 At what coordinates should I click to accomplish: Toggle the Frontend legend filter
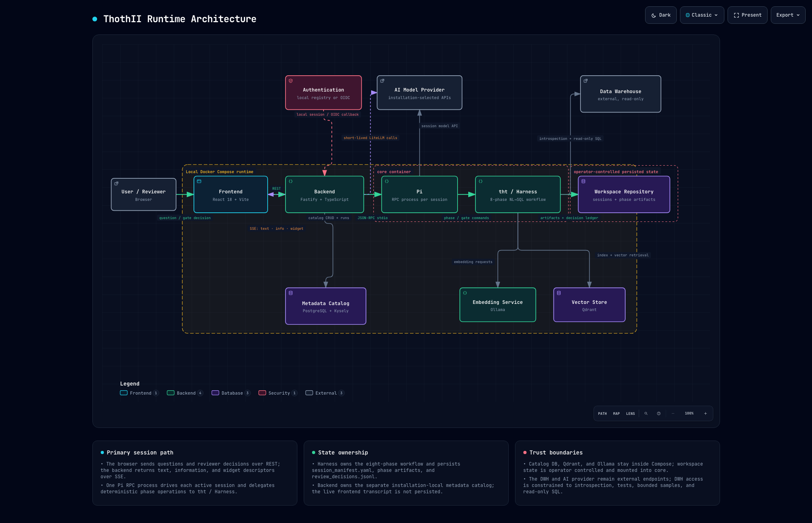139,393
